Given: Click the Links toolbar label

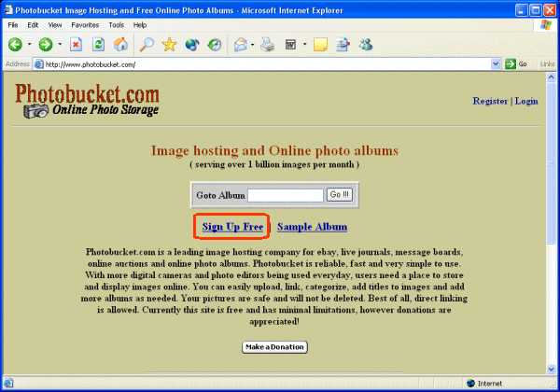Looking at the screenshot, I should pos(547,63).
